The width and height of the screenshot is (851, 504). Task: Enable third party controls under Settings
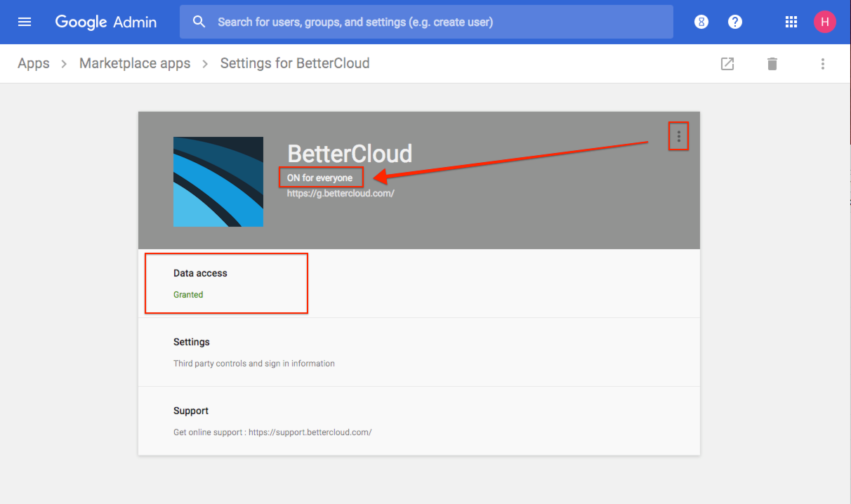253,363
